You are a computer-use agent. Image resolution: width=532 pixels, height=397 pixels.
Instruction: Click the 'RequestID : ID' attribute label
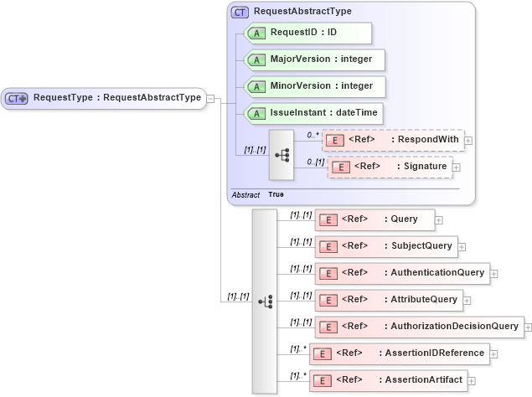click(303, 32)
